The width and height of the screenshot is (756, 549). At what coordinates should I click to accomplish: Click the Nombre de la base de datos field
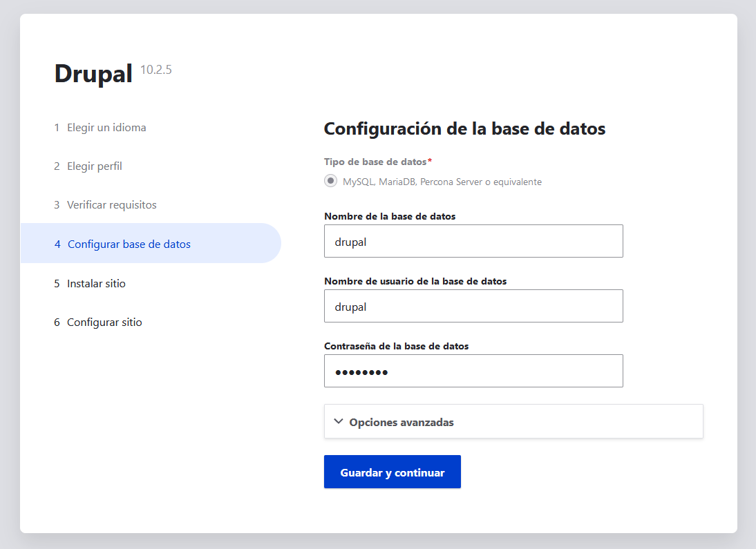point(473,241)
